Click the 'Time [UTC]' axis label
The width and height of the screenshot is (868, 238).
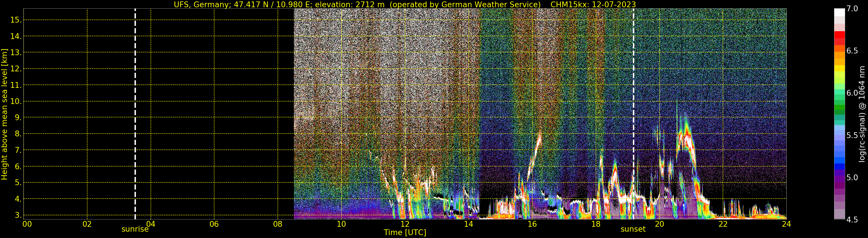tap(405, 232)
